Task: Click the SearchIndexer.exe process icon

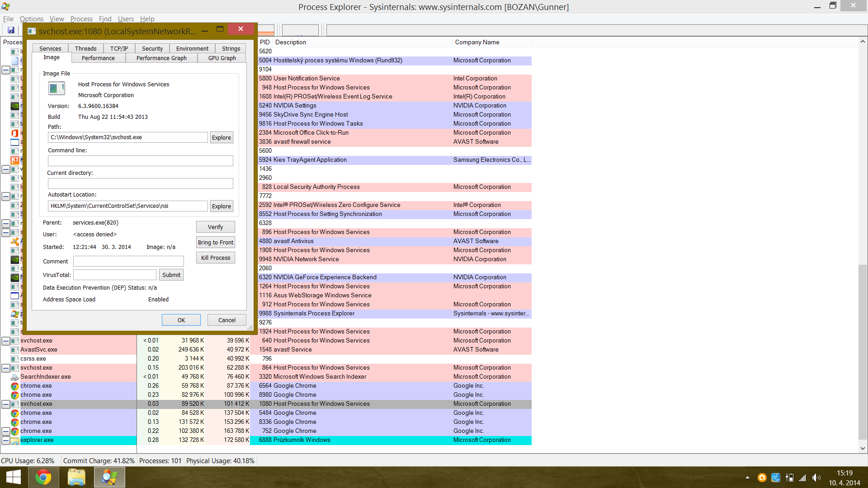Action: click(14, 377)
